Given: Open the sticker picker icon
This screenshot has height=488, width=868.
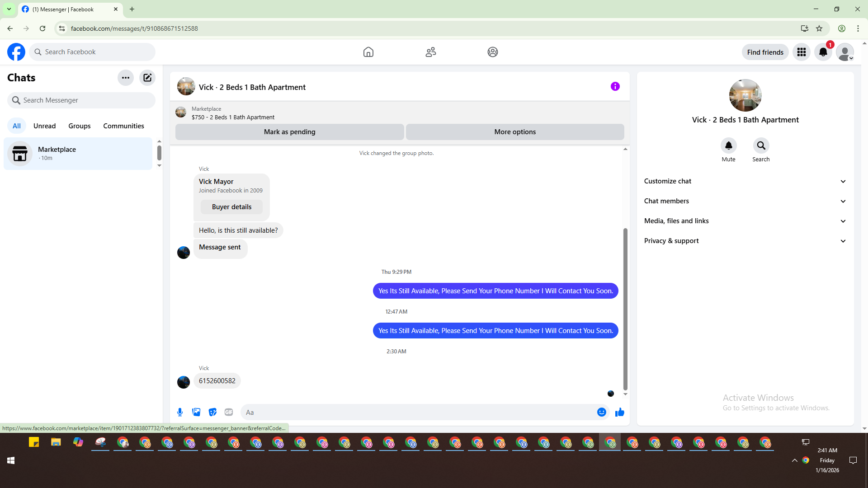Looking at the screenshot, I should point(212,412).
